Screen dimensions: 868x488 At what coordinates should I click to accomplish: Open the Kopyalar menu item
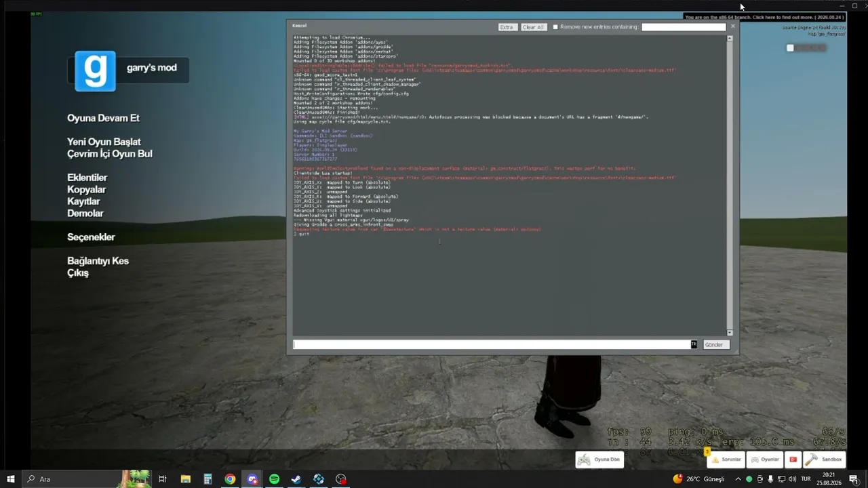point(87,190)
